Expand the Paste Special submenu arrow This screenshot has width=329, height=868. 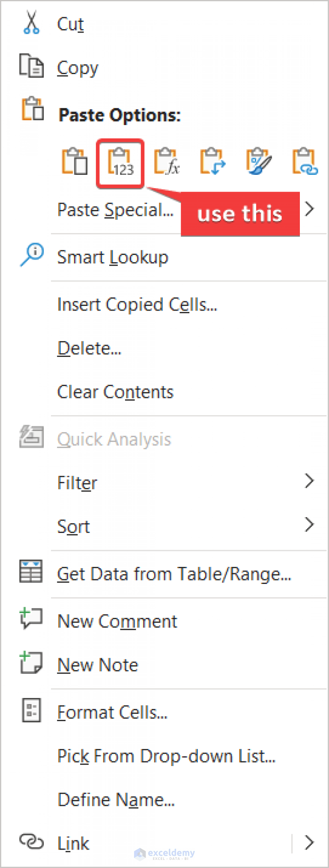(x=309, y=209)
